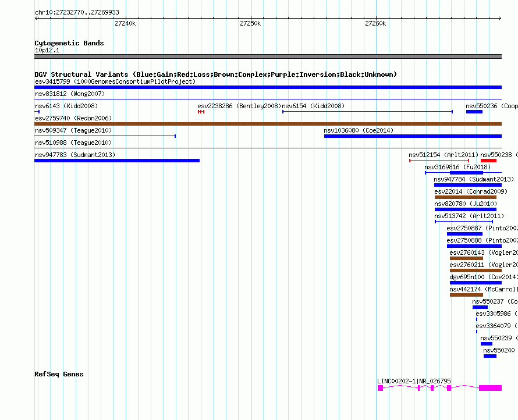Click the esv22014 brown bar
Screen dimensions: 518x420
pyautogui.click(x=466, y=197)
